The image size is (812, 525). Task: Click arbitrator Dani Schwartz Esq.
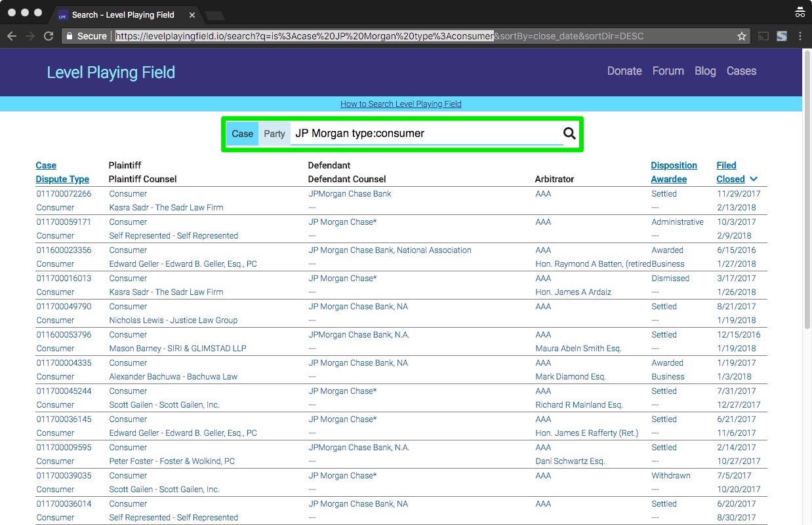(x=570, y=461)
